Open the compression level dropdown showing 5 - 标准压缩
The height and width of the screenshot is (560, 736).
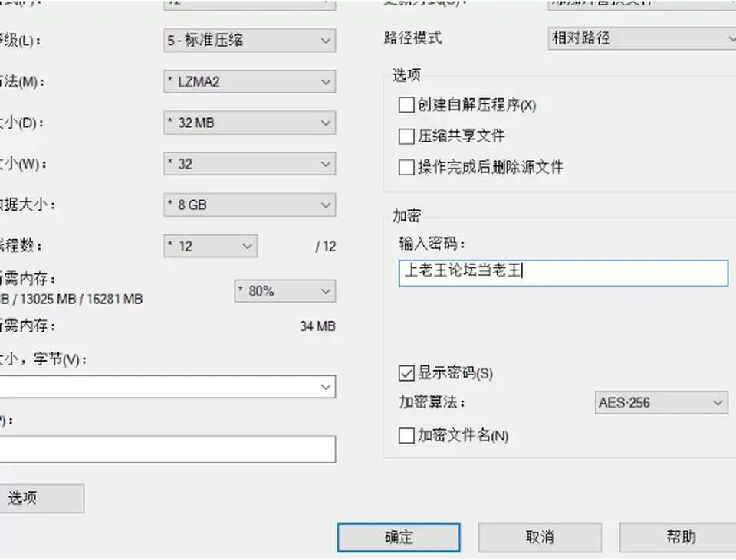[x=249, y=41]
